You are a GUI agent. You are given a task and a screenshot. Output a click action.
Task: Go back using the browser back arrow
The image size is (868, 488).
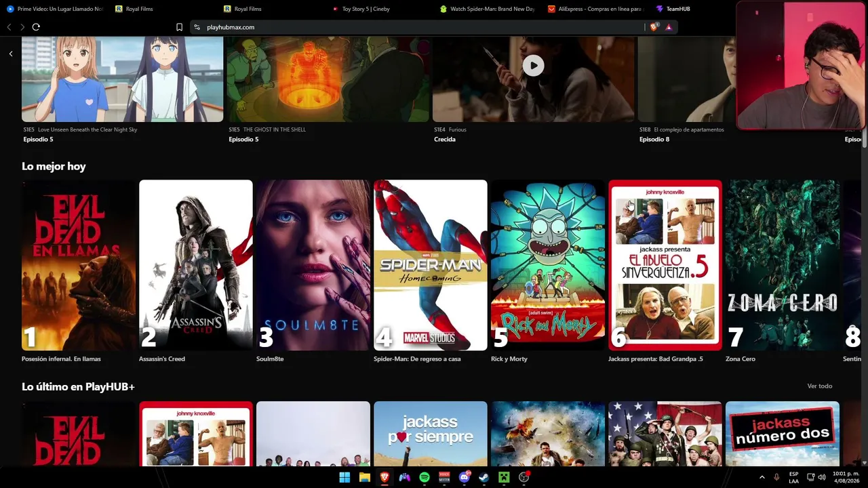[x=9, y=27]
